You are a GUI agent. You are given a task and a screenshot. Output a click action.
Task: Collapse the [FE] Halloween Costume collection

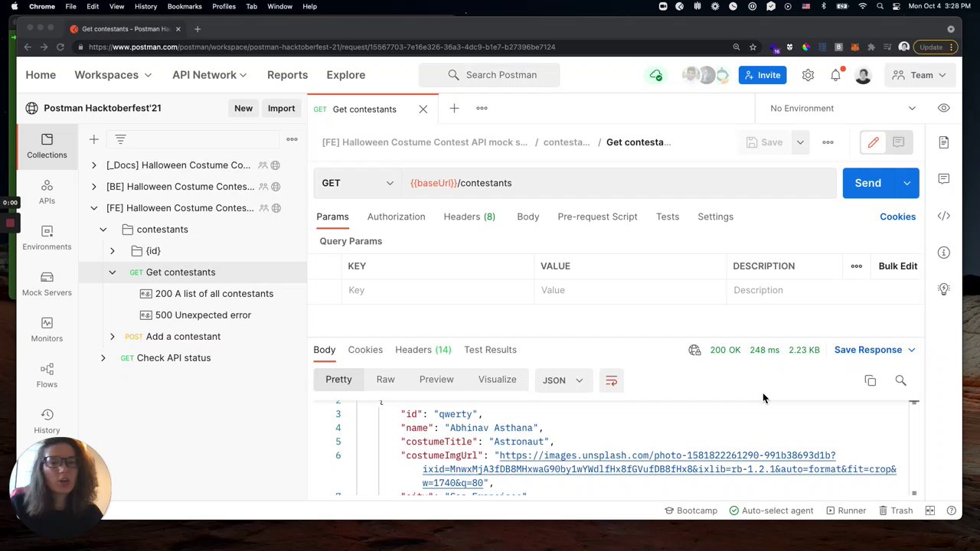tap(93, 208)
